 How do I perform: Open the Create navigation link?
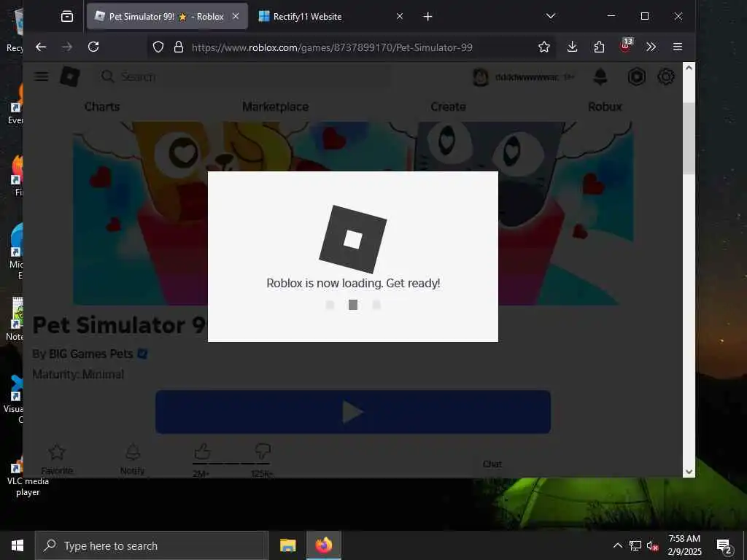(449, 106)
